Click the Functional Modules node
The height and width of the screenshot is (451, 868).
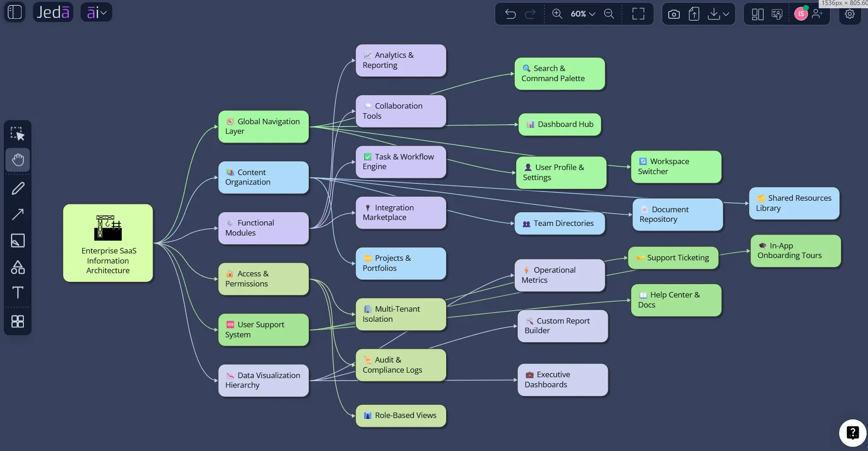click(263, 228)
